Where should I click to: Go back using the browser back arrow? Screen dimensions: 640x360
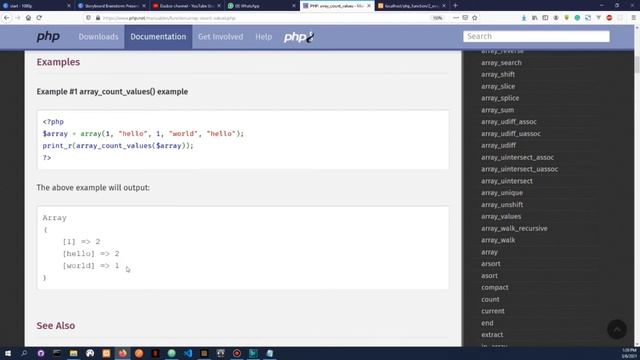[7, 18]
